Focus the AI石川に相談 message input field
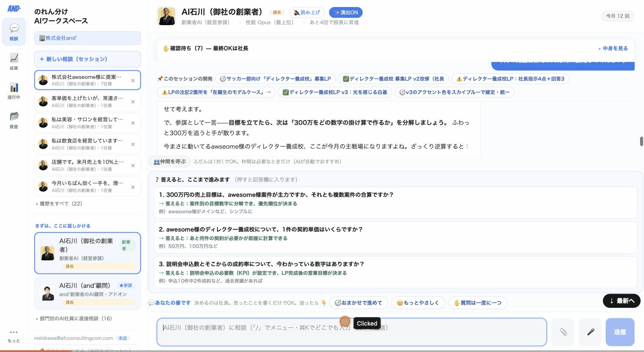 pyautogui.click(x=352, y=332)
